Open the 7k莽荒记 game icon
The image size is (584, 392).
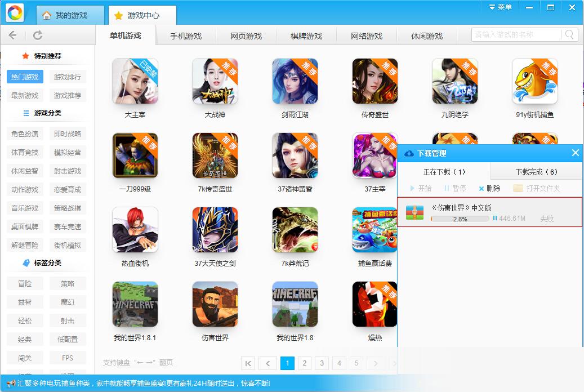click(x=295, y=230)
